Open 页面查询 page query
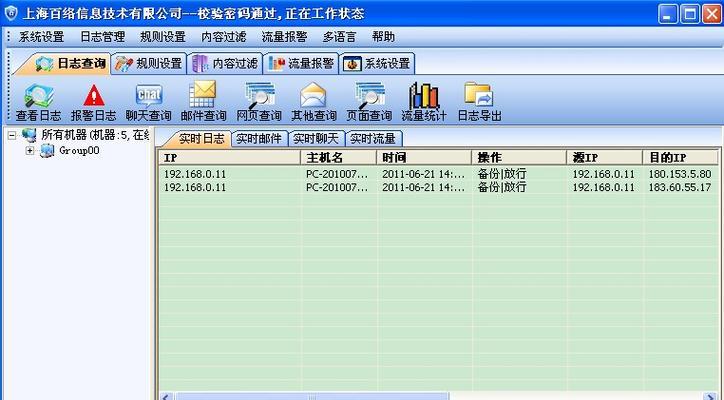 [x=369, y=103]
